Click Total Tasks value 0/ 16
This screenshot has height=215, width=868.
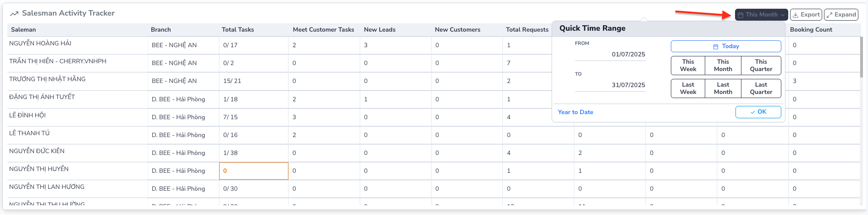(x=231, y=135)
